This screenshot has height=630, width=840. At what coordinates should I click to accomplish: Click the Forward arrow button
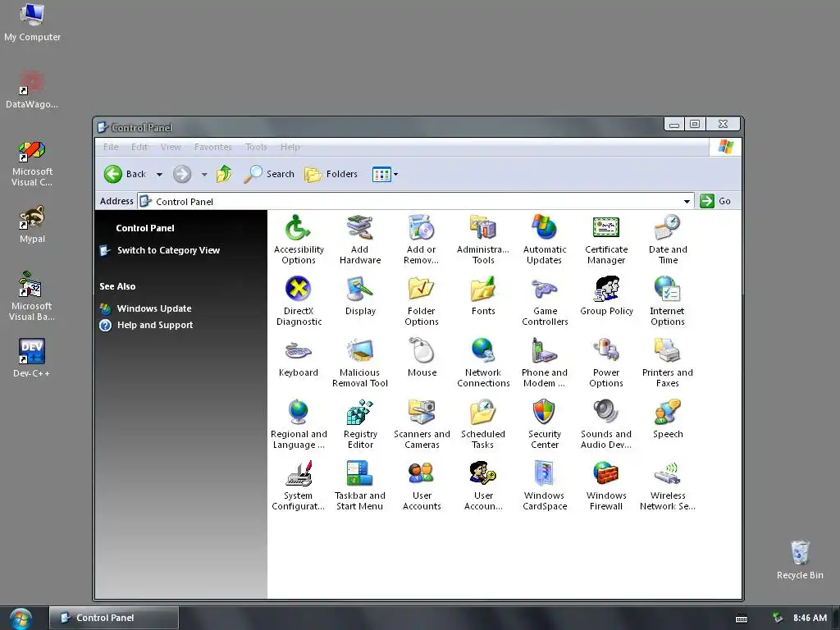tap(182, 174)
